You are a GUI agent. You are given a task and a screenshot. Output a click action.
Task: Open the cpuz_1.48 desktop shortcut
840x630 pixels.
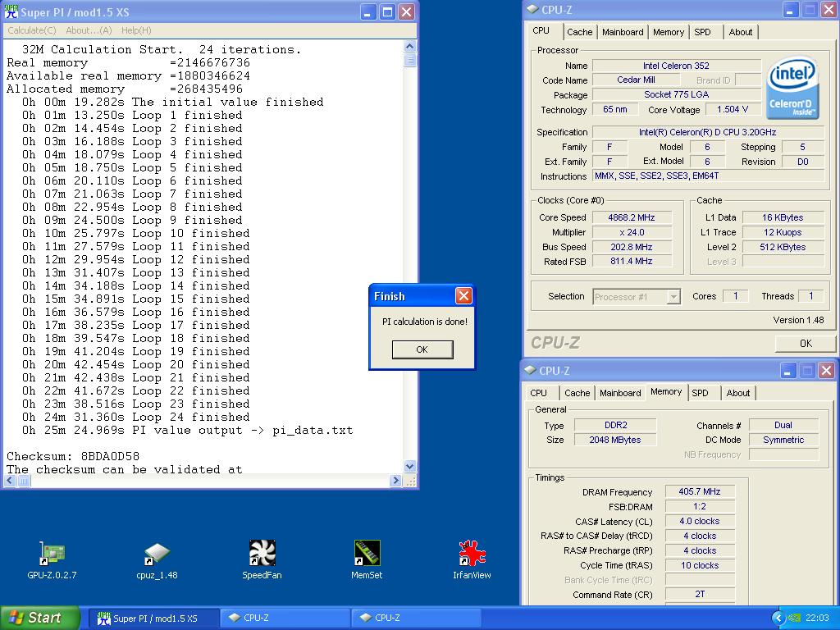pyautogui.click(x=157, y=559)
